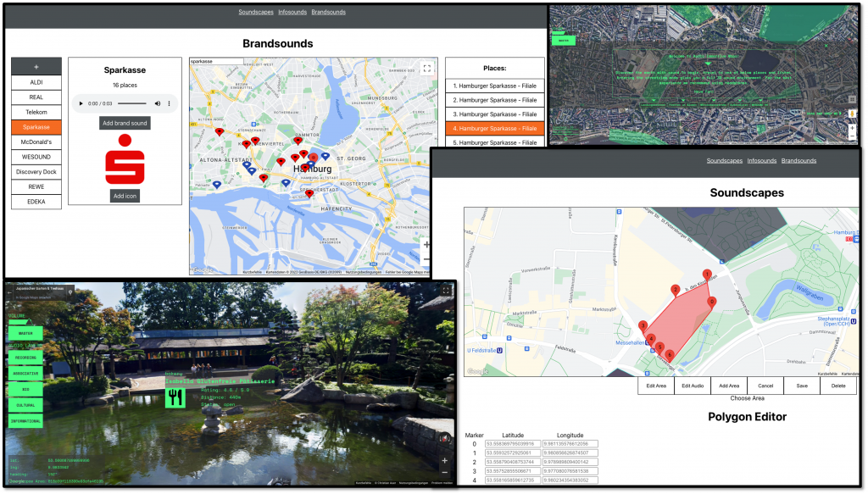
Task: Open audio player more options menu
Action: (x=169, y=103)
